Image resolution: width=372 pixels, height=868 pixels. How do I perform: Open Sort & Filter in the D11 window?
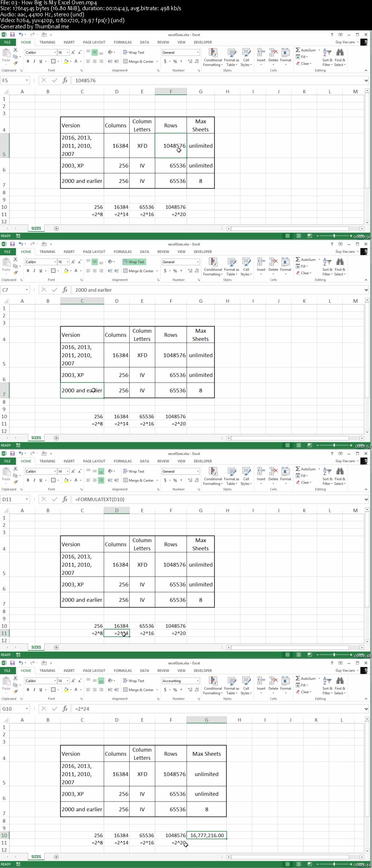327,476
